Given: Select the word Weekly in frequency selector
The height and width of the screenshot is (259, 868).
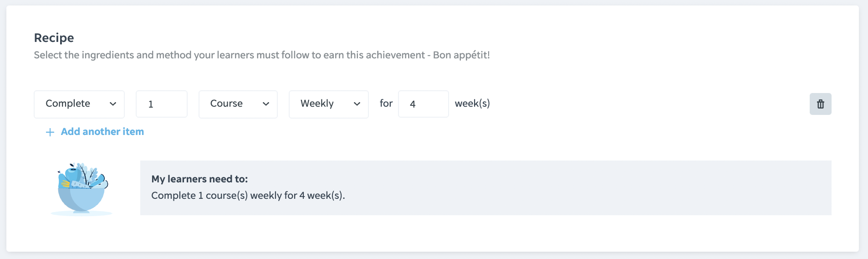Looking at the screenshot, I should click(x=317, y=104).
